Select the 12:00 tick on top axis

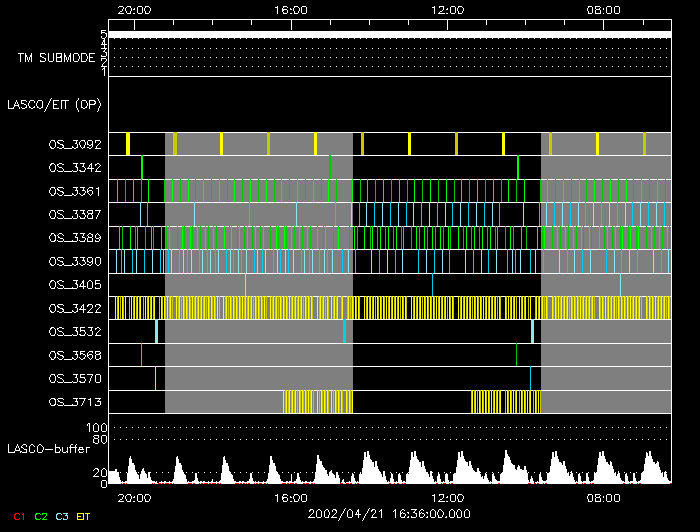click(x=447, y=9)
